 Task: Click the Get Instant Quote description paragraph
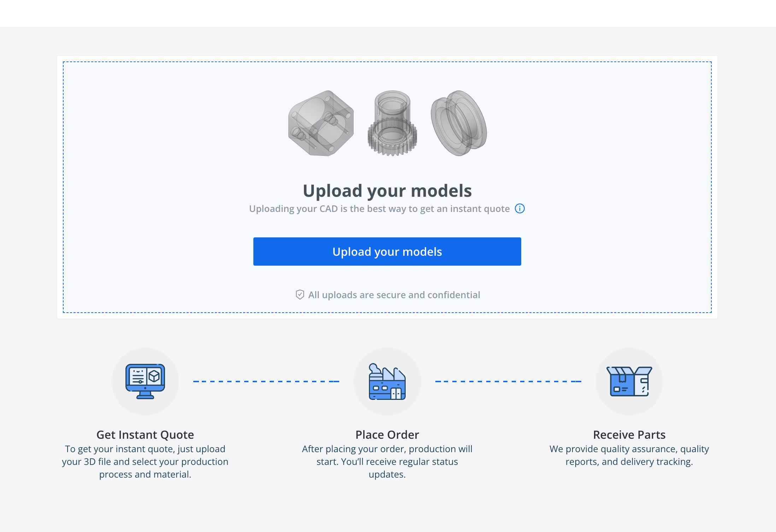(145, 461)
